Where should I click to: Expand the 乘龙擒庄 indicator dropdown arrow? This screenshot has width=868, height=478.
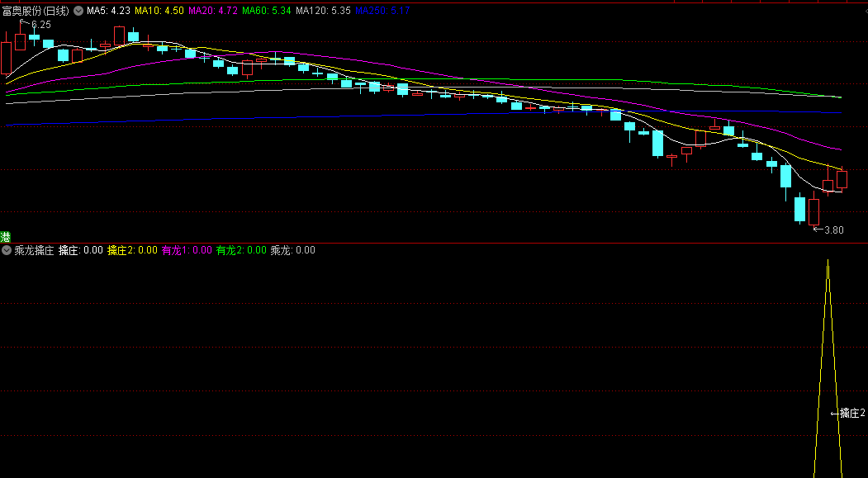[7, 250]
